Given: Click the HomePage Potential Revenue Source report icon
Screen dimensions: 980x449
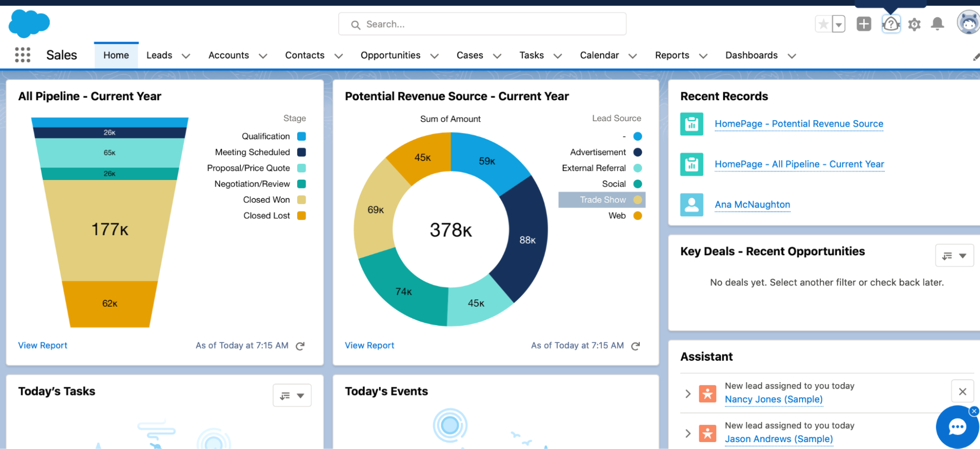Looking at the screenshot, I should [692, 124].
